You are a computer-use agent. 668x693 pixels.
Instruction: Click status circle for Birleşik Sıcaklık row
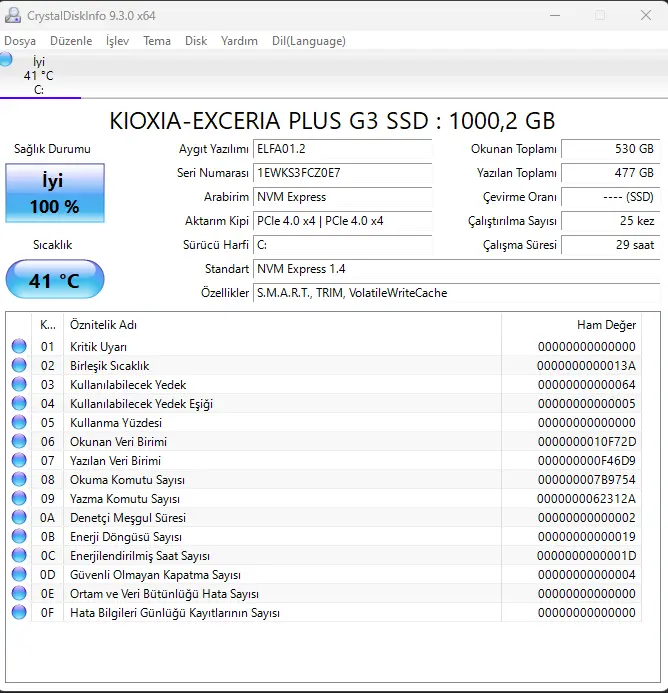(x=19, y=365)
